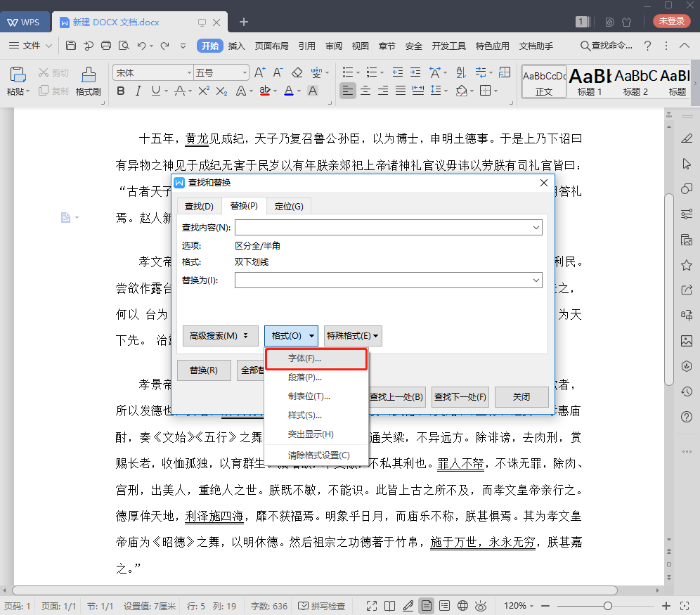Apply bold formatting
The height and width of the screenshot is (615, 700).
pos(120,91)
